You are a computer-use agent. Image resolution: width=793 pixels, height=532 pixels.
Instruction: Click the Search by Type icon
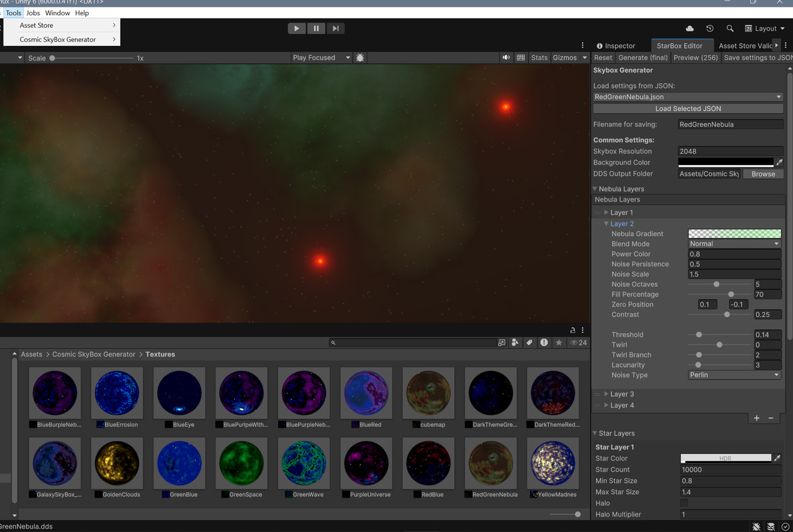point(515,342)
